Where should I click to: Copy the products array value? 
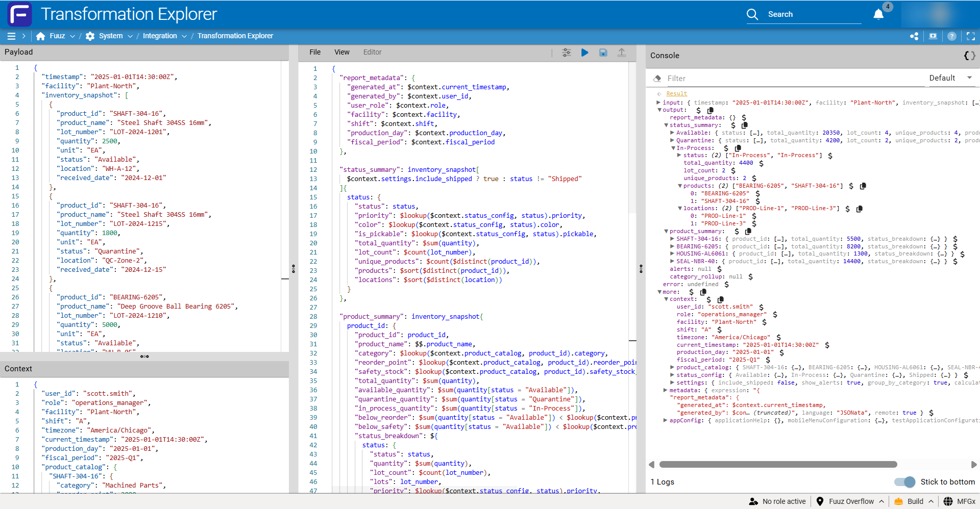(x=863, y=186)
